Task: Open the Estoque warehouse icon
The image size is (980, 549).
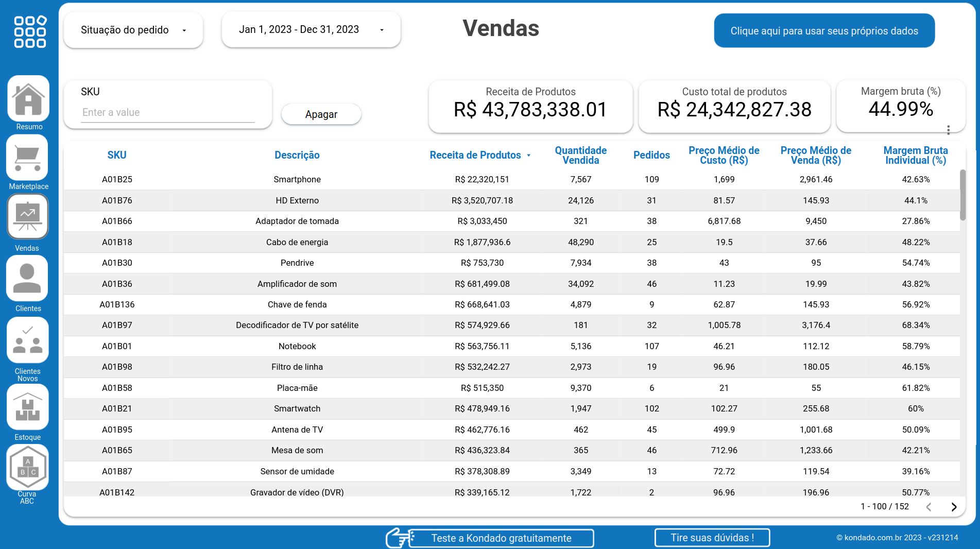Action: click(x=27, y=407)
